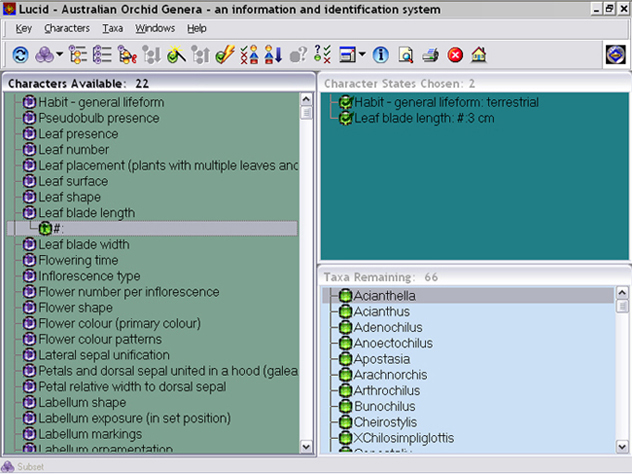Select 'Leaf placement (plants with multiple leaves' character
The image size is (632, 474).
(168, 166)
